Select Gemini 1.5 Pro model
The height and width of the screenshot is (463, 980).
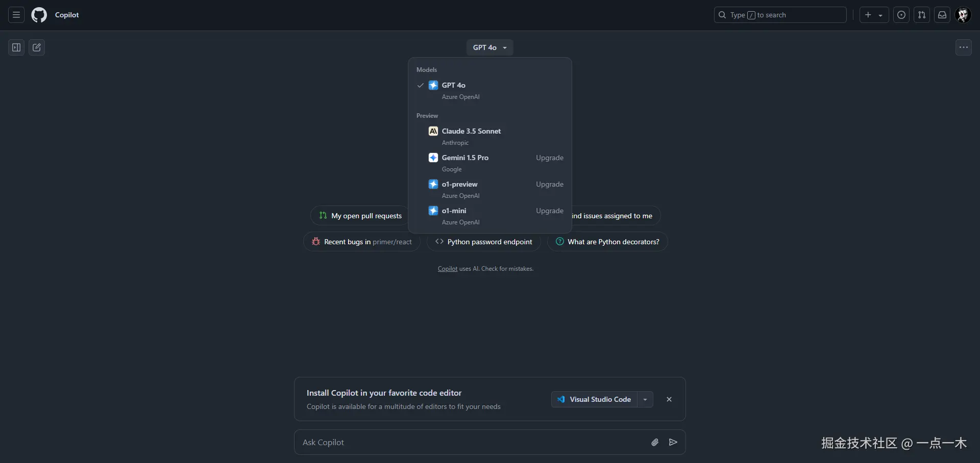click(490, 163)
